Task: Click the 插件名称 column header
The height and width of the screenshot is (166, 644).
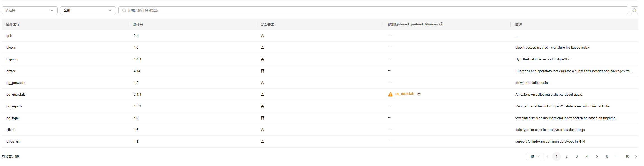Action: [x=13, y=25]
